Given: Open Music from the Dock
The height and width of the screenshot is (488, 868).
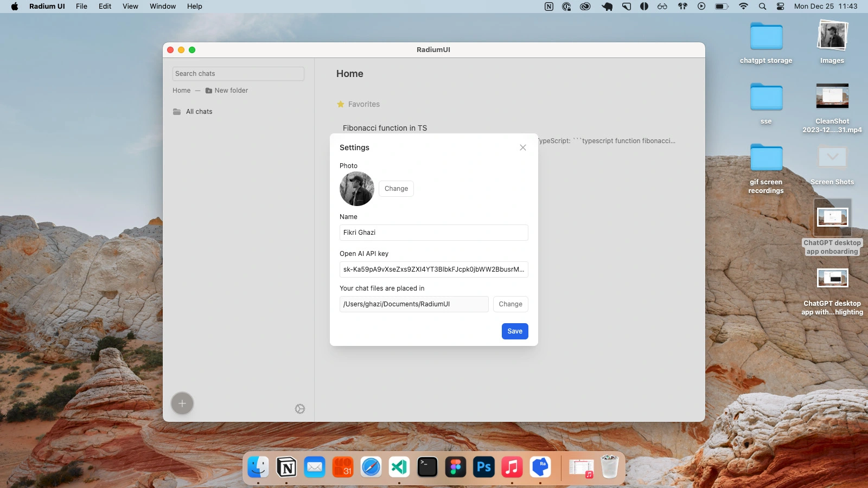Looking at the screenshot, I should (x=512, y=467).
